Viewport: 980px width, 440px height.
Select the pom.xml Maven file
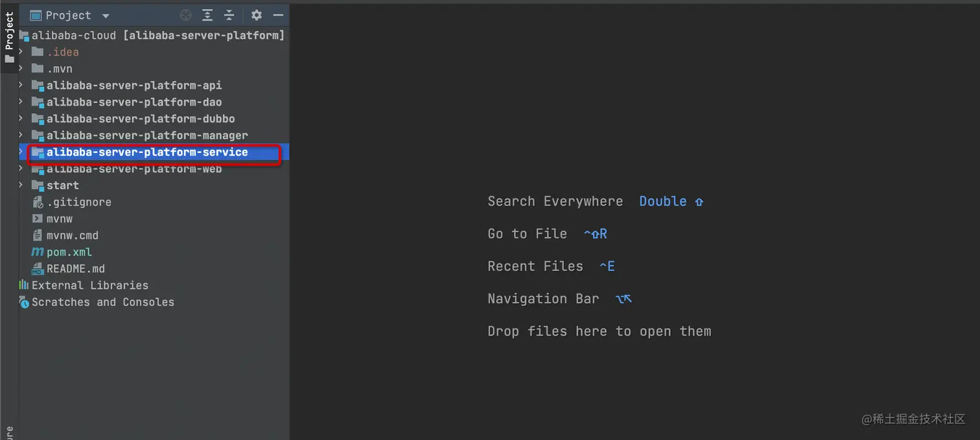(x=154, y=252)
